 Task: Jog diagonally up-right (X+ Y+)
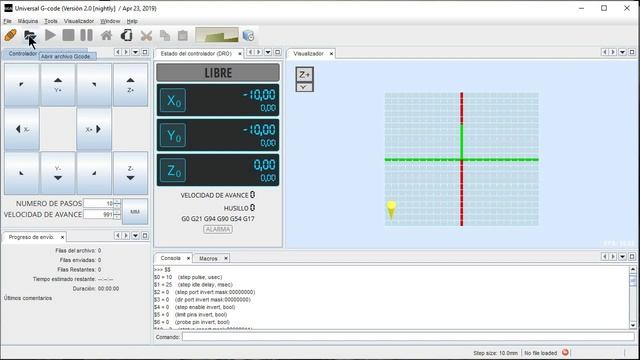click(x=94, y=84)
